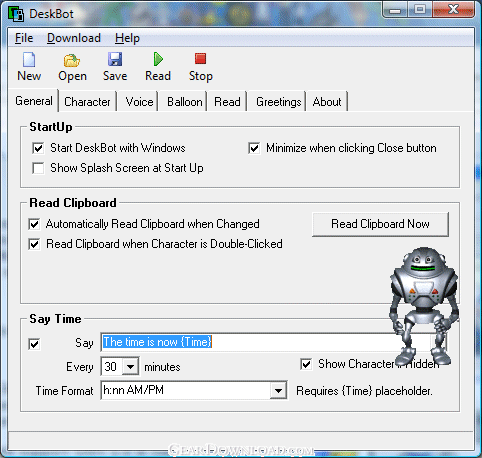The width and height of the screenshot is (482, 458).
Task: Uncheck Automatically Read Clipboard when Changed
Action: pyautogui.click(x=34, y=224)
